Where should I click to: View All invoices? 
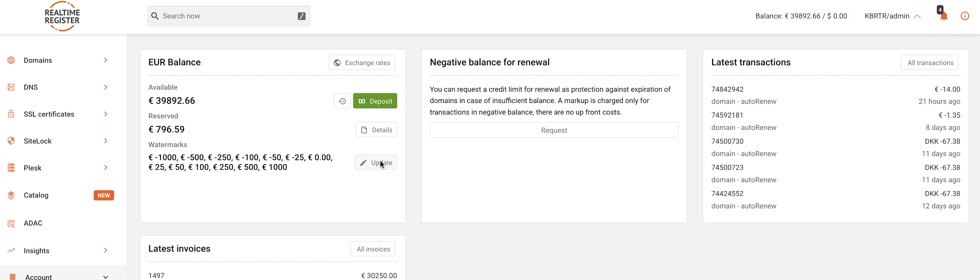[373, 249]
